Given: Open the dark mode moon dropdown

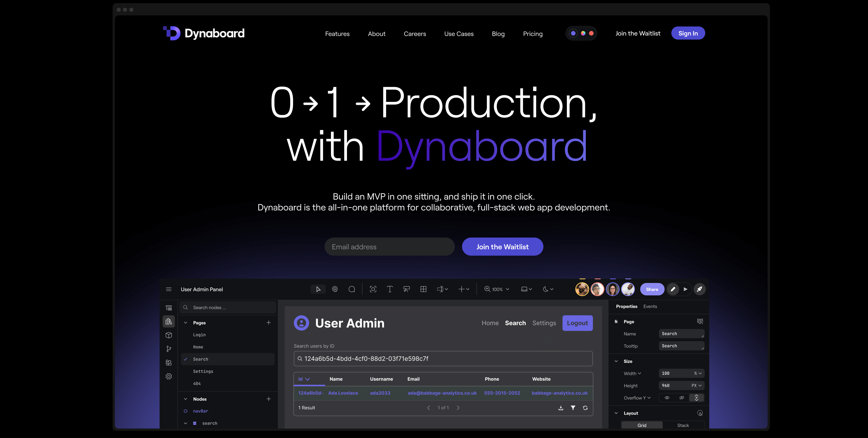Looking at the screenshot, I should point(548,289).
